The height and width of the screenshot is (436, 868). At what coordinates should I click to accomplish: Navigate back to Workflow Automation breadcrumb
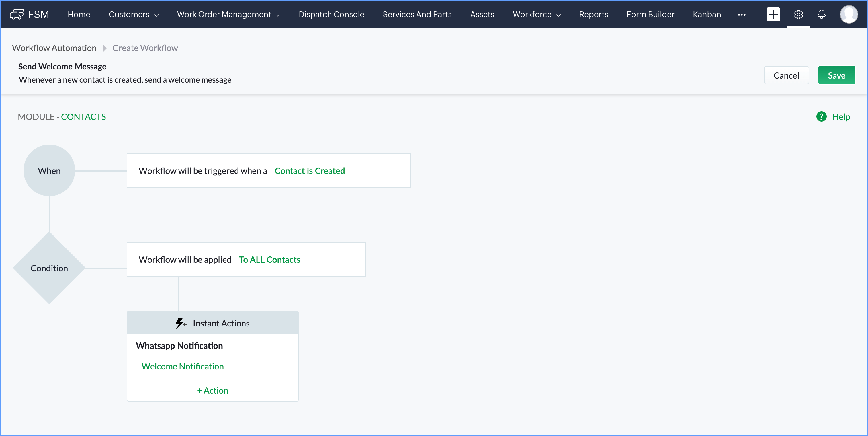[54, 48]
